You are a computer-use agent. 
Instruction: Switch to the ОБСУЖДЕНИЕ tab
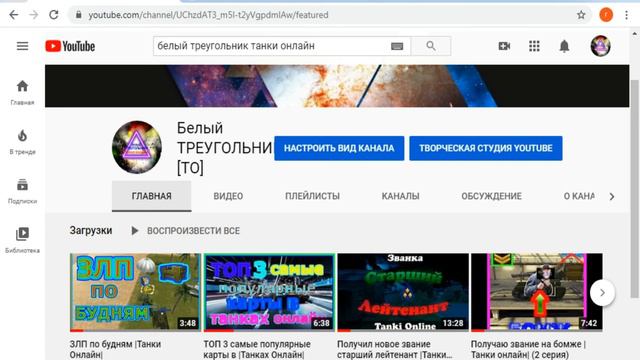[x=491, y=196]
